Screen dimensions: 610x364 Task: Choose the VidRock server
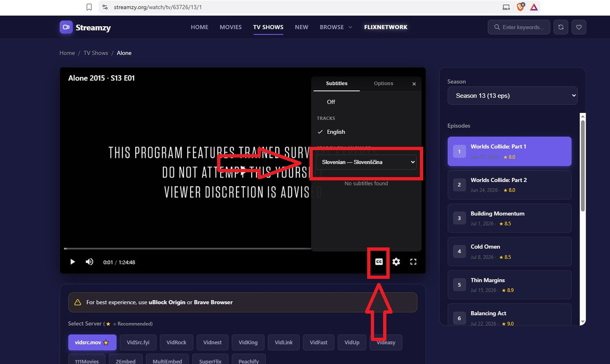coord(176,343)
